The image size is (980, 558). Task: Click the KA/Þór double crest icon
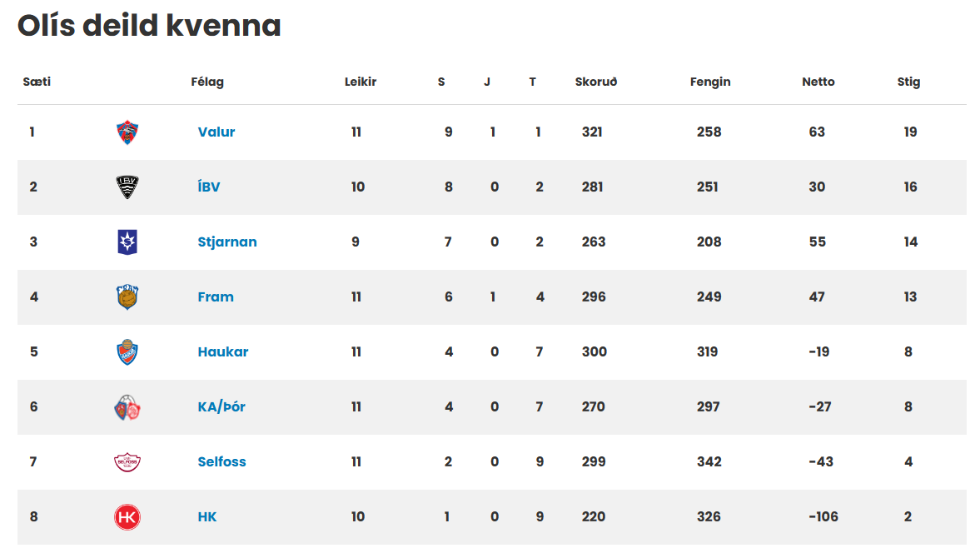(x=127, y=407)
